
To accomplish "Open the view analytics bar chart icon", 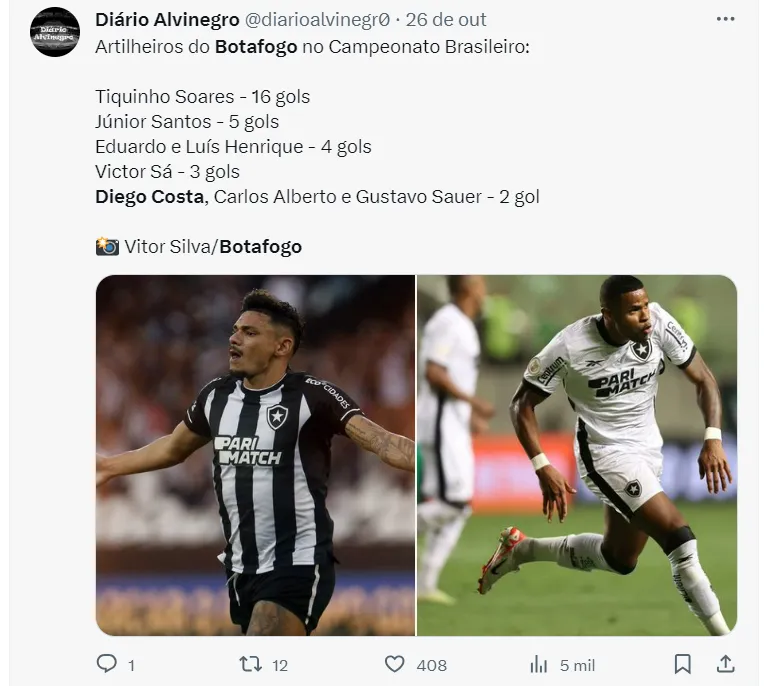I will coord(538,664).
